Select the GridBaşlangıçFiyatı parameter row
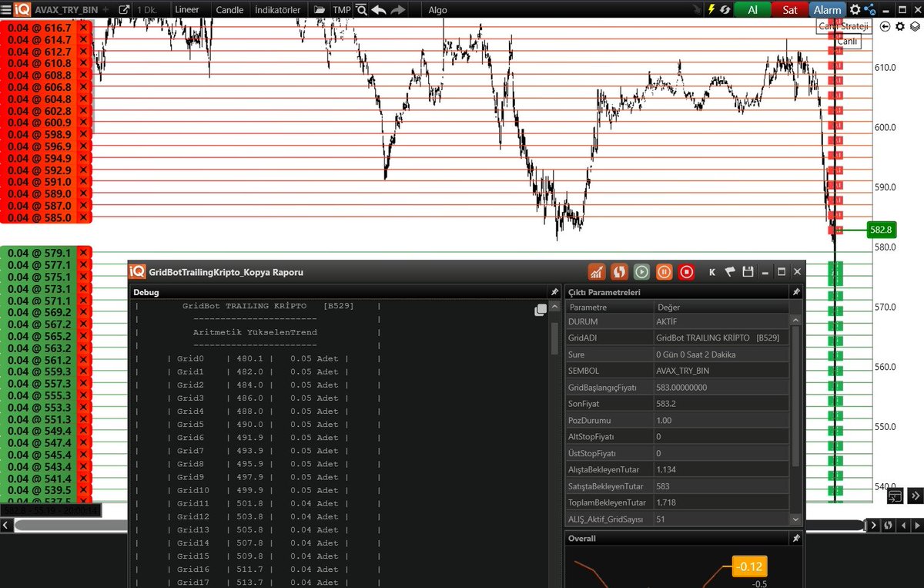This screenshot has width=924, height=588. click(678, 388)
